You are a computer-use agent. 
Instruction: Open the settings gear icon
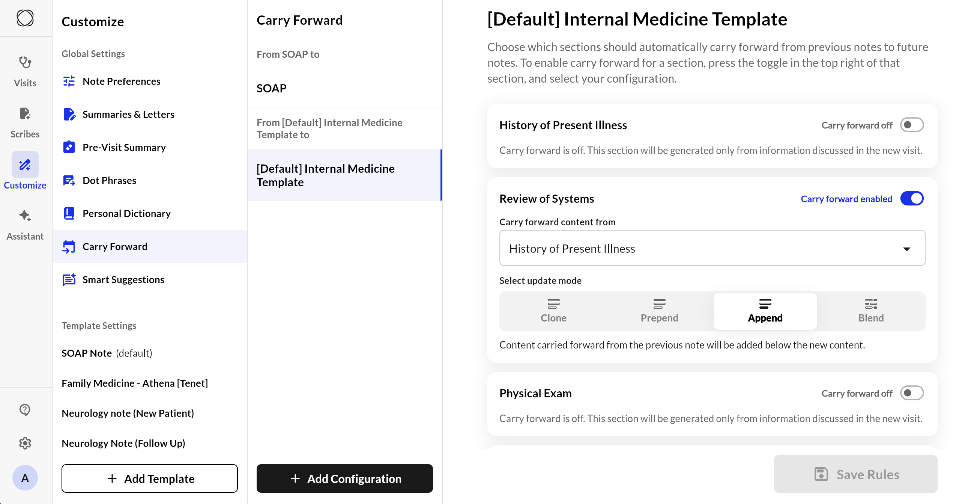(25, 443)
